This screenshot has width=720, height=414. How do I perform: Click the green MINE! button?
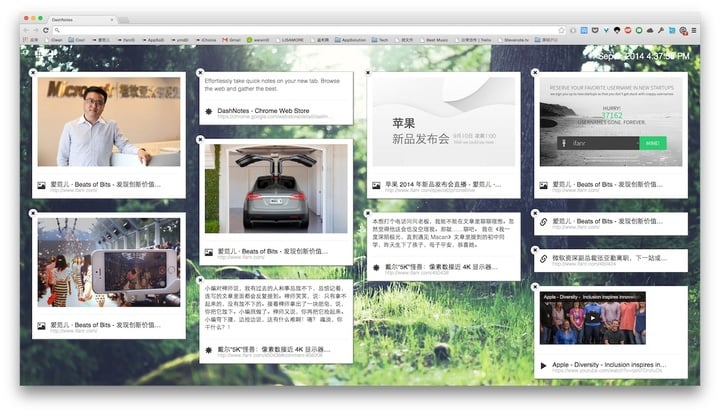click(652, 143)
